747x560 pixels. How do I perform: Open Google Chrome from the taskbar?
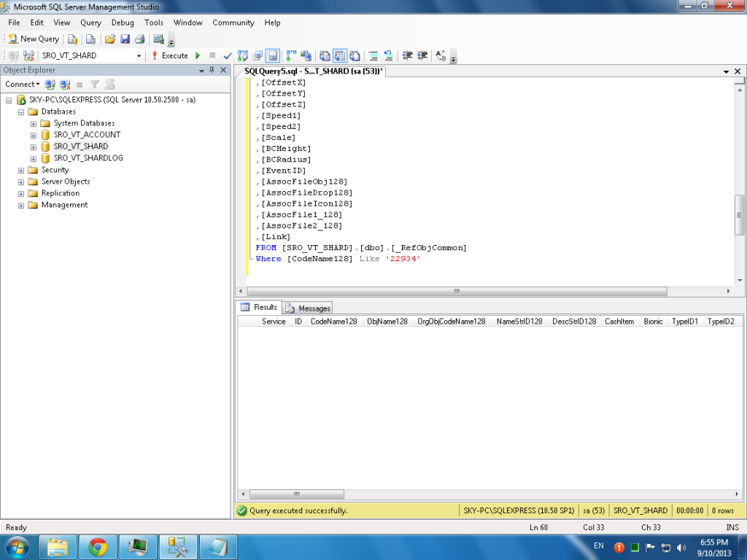(x=98, y=547)
